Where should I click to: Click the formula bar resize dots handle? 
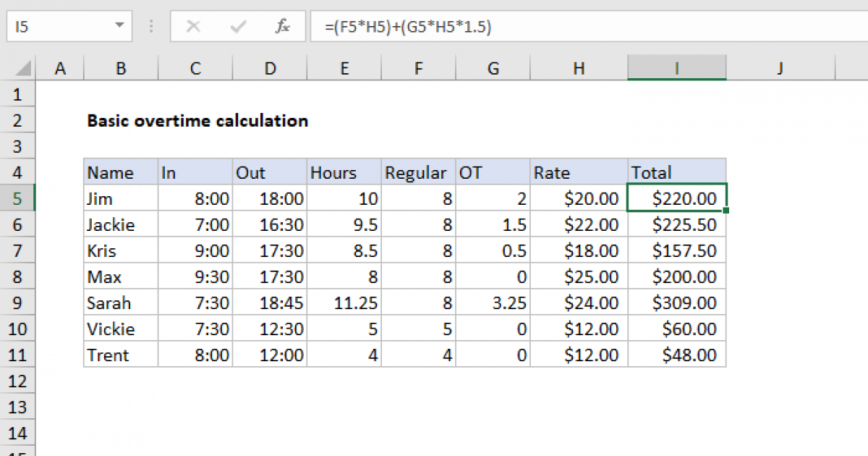pyautogui.click(x=151, y=27)
